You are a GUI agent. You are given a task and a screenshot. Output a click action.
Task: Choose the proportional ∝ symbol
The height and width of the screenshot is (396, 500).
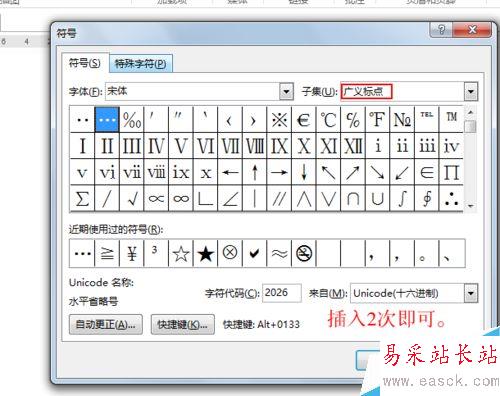pos(156,198)
